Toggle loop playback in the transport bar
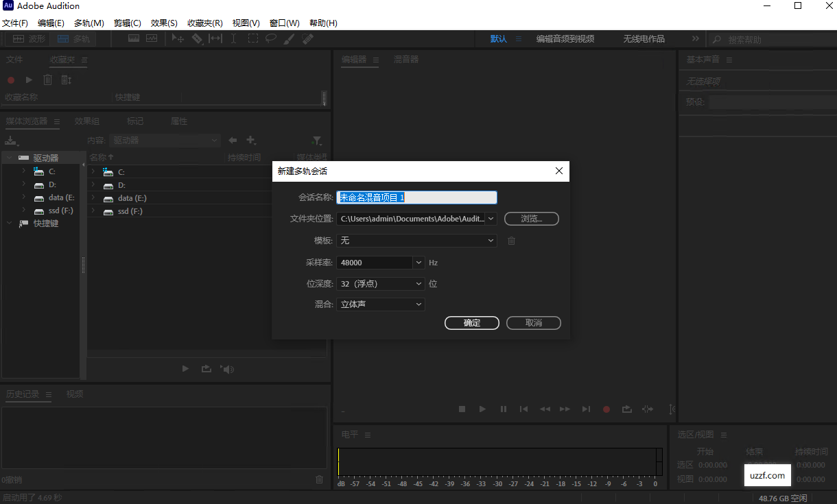 coord(626,409)
